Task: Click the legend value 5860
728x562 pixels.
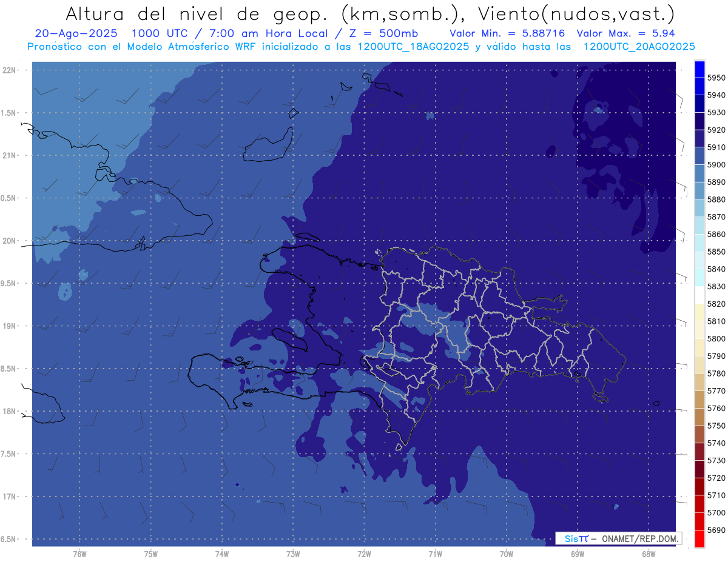Action: [716, 234]
